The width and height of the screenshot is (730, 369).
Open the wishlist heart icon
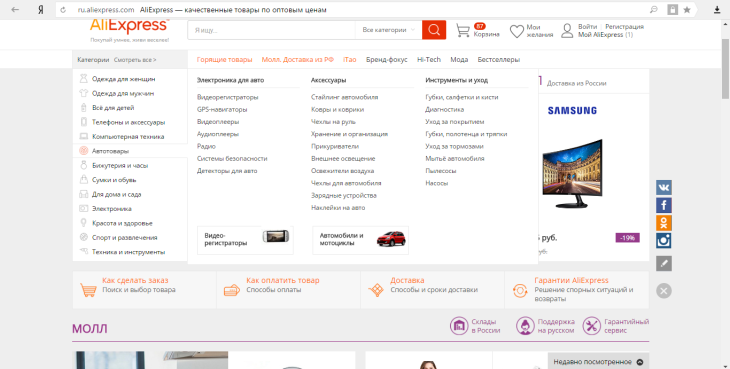pos(517,32)
